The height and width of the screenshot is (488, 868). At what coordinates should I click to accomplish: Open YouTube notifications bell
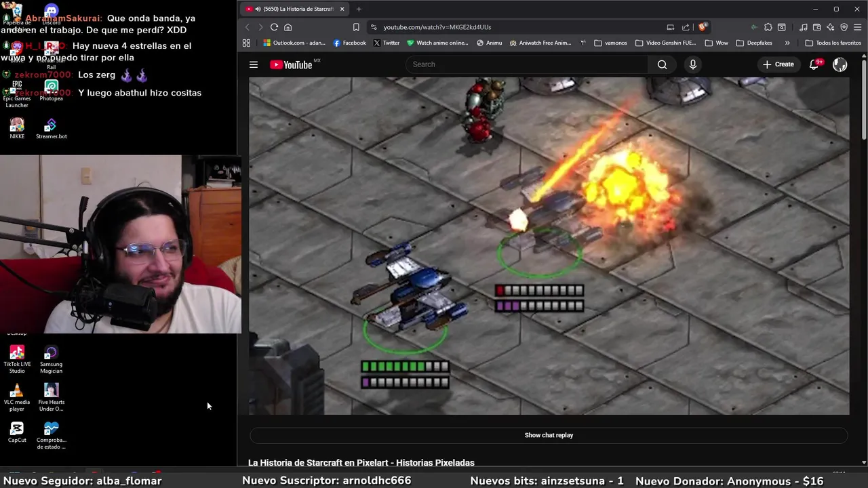[x=814, y=64]
